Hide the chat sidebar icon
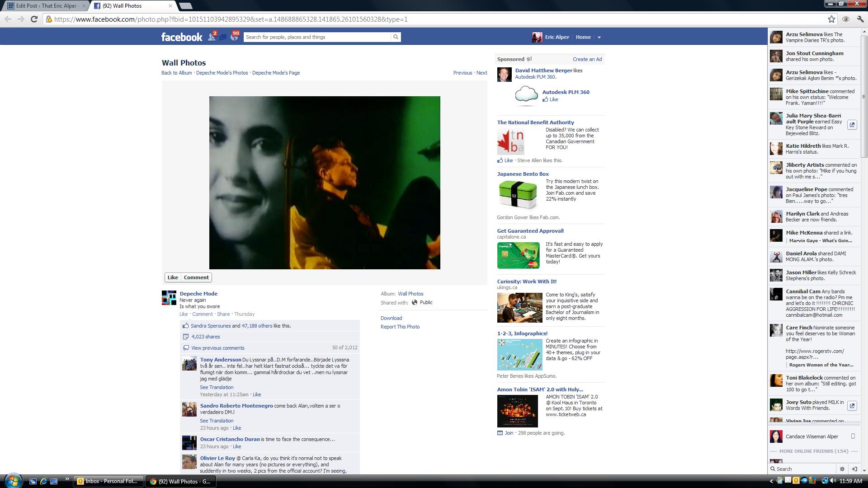 point(854,469)
